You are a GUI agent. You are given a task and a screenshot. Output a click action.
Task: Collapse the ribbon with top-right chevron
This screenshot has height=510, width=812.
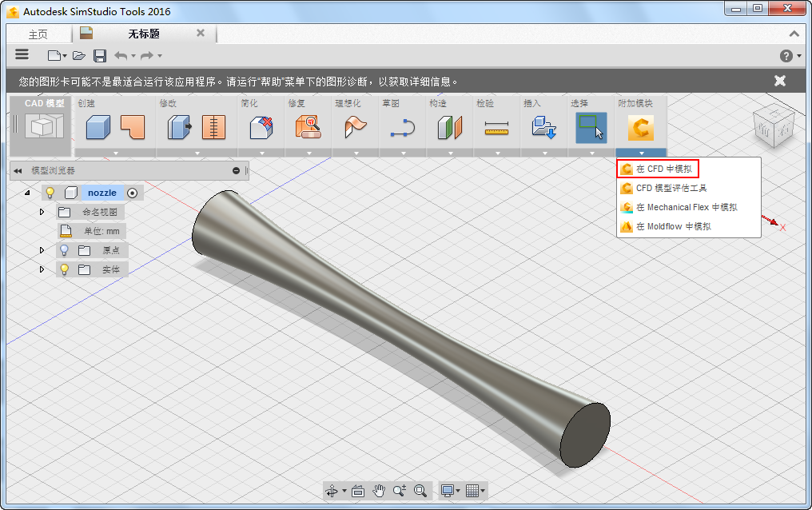point(794,34)
